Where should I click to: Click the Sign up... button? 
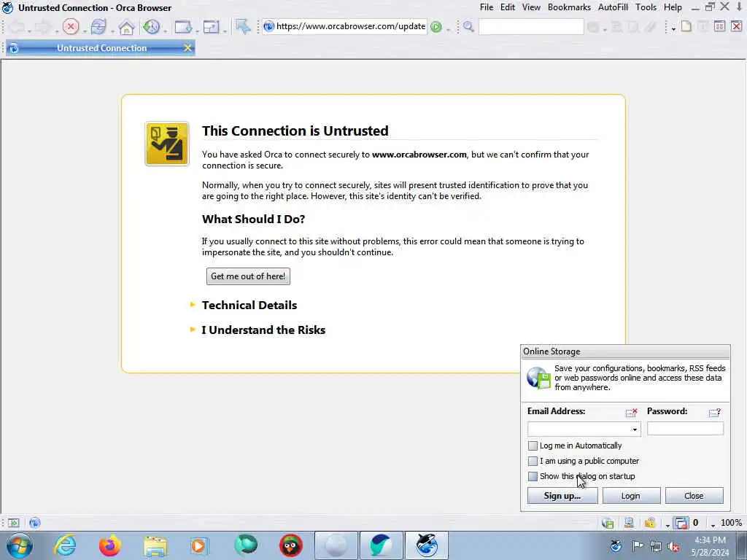[562, 496]
